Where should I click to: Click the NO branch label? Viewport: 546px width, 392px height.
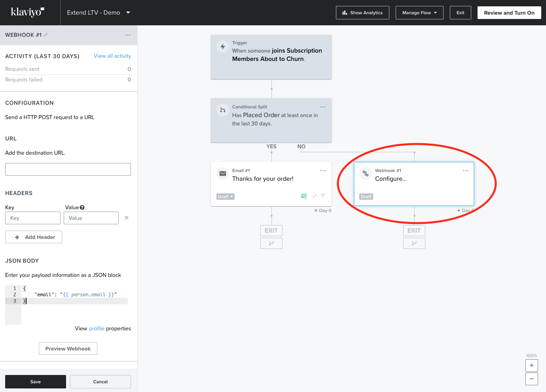pos(301,146)
